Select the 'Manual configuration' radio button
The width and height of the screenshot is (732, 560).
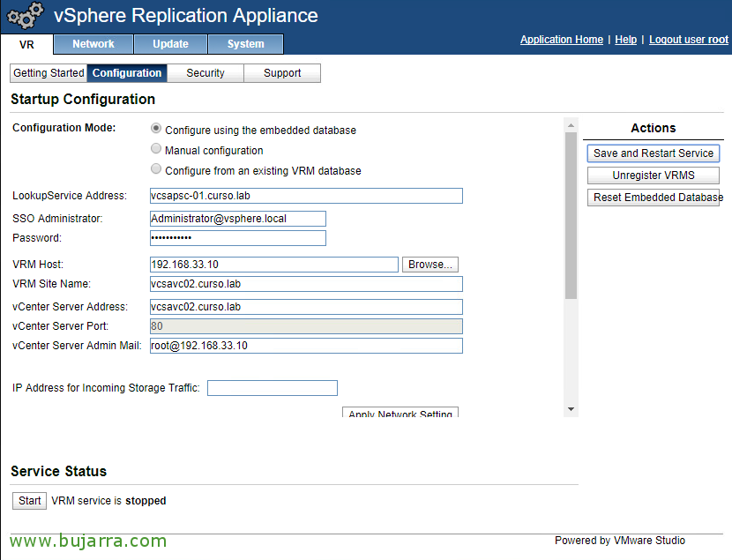pos(156,149)
